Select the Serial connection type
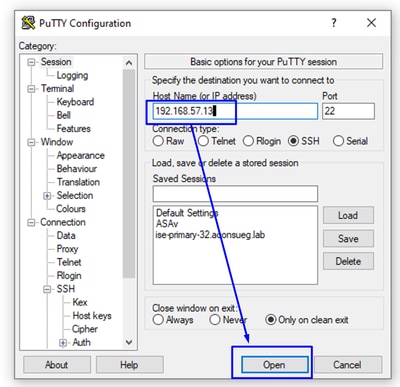 350,141
